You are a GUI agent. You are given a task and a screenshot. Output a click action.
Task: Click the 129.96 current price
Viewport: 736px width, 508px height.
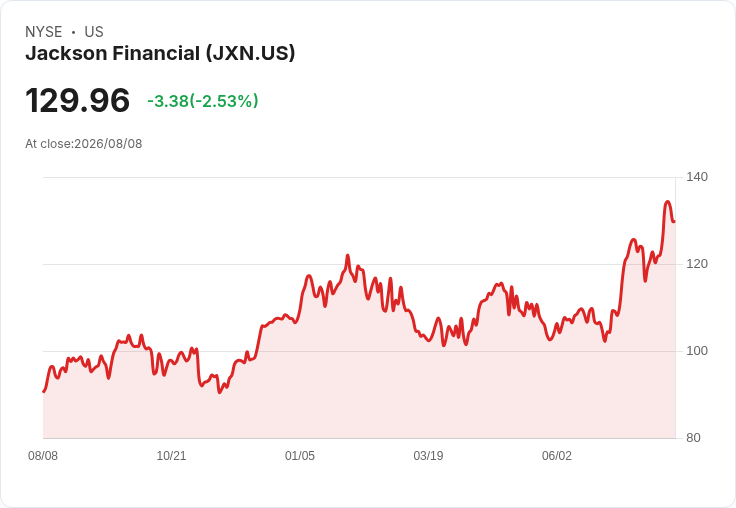click(77, 100)
